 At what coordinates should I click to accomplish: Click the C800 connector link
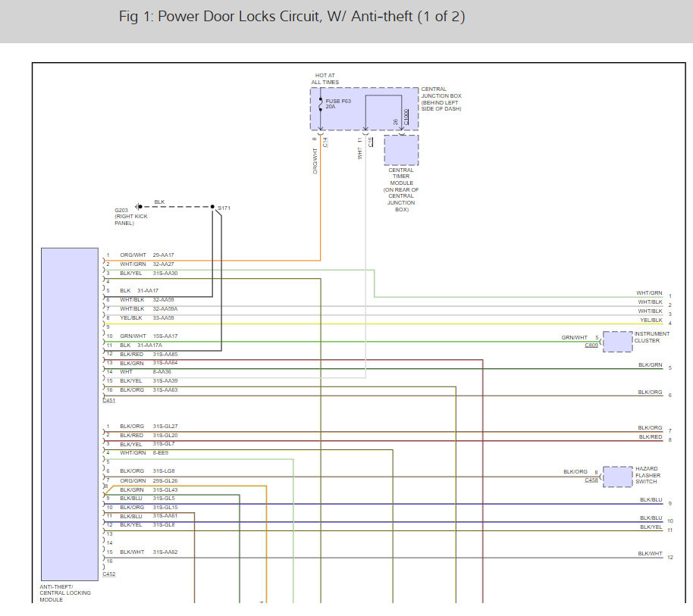[591, 346]
